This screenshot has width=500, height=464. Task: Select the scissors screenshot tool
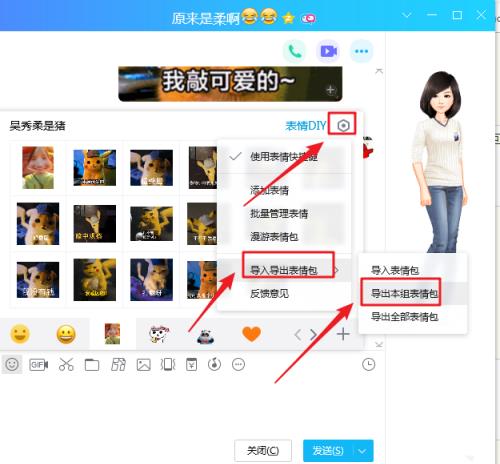[x=66, y=364]
